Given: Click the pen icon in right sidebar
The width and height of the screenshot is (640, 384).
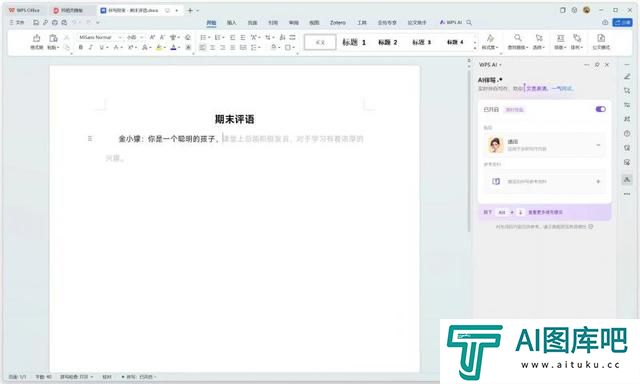Looking at the screenshot, I should coord(627,77).
